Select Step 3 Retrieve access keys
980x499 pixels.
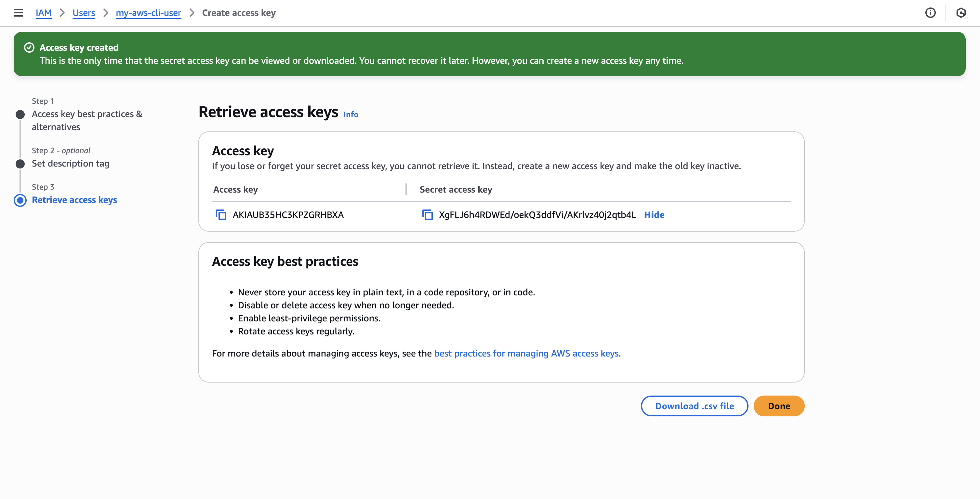tap(74, 200)
